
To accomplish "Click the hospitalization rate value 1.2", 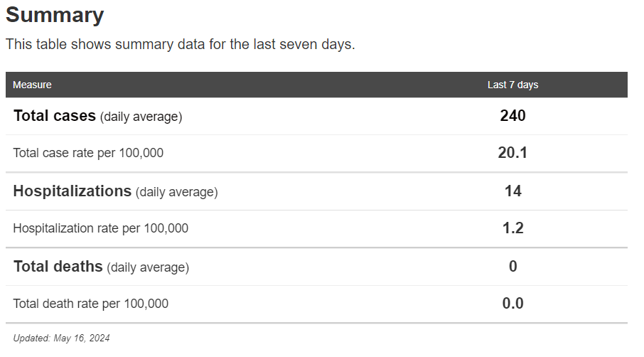I will pos(512,228).
